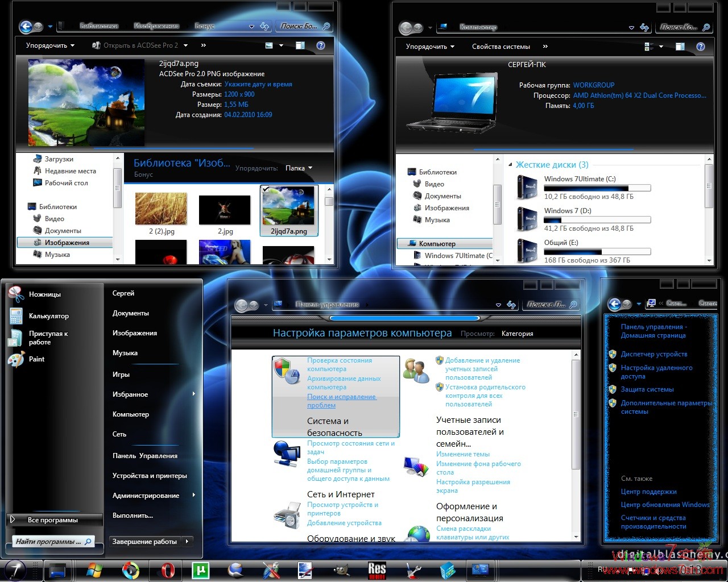Screen dimensions: 728x582
Task: Click Свойства системы toolbar button
Action: point(501,47)
